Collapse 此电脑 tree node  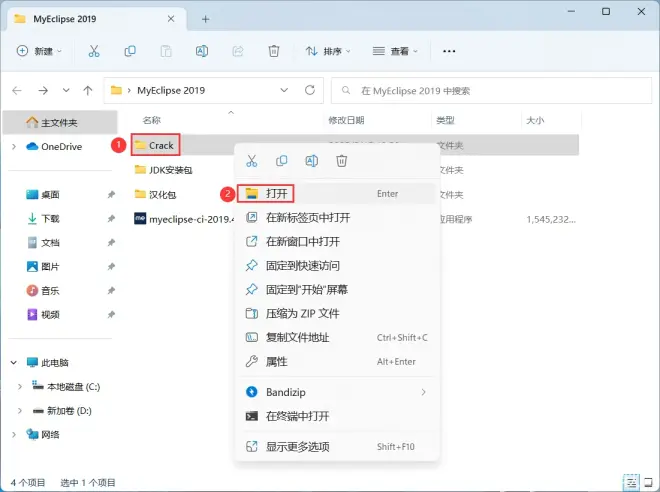[x=14, y=362]
